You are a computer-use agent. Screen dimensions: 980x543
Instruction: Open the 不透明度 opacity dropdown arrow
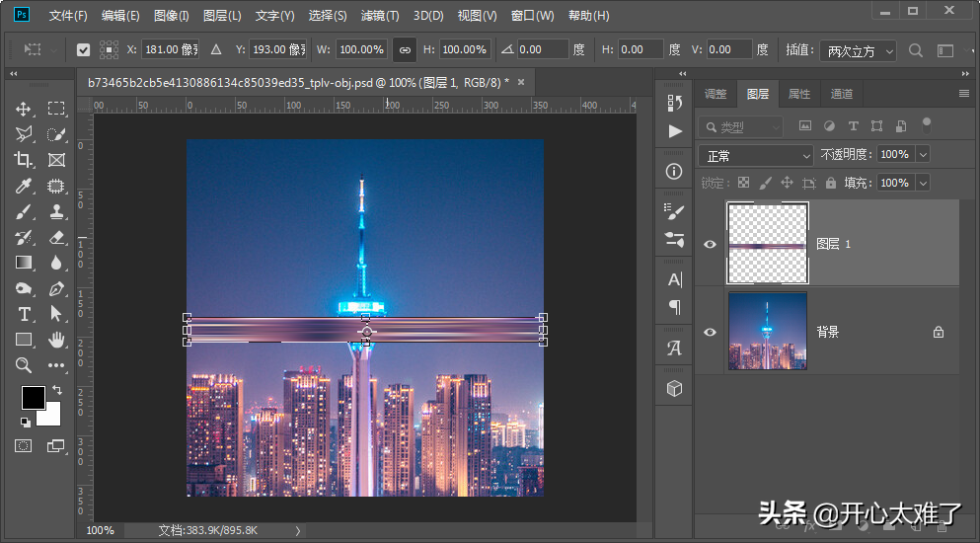[x=923, y=154]
